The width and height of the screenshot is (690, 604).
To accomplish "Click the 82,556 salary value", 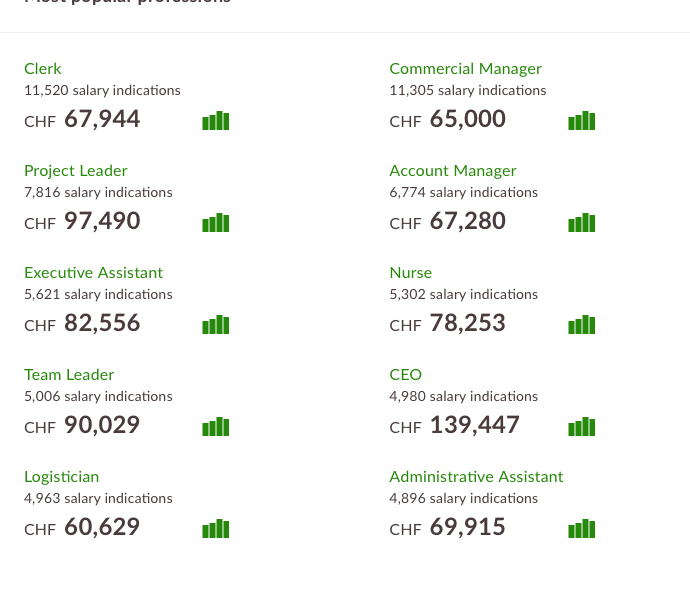I will [x=102, y=323].
